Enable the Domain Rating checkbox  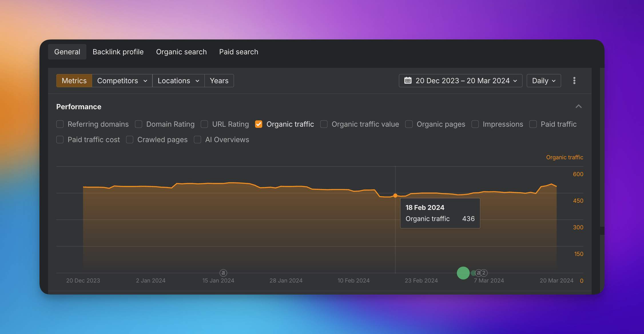(x=138, y=124)
